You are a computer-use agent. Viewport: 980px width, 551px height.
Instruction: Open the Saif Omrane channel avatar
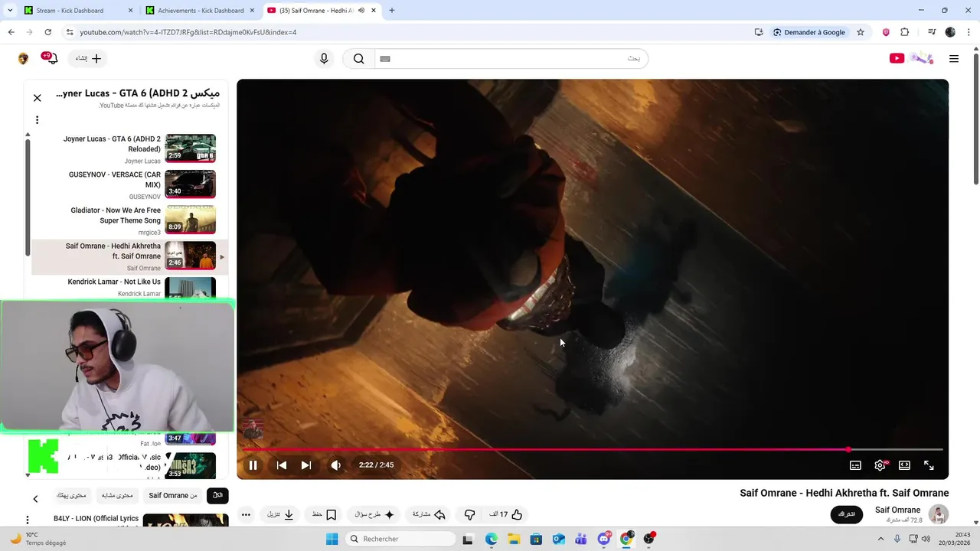click(939, 514)
